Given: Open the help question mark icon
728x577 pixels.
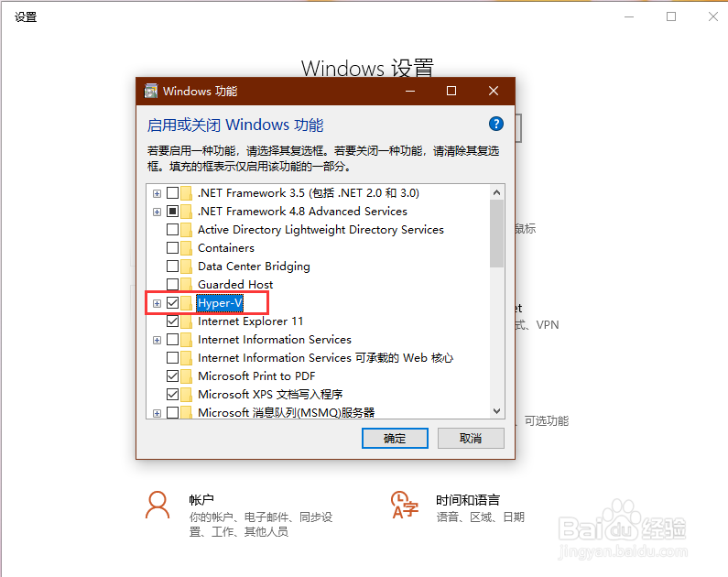Looking at the screenshot, I should pos(495,124).
